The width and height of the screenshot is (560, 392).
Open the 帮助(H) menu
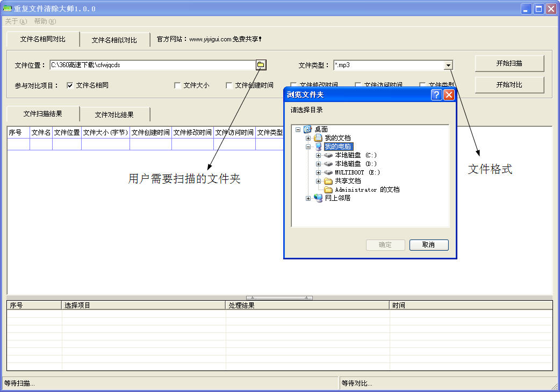click(x=45, y=21)
